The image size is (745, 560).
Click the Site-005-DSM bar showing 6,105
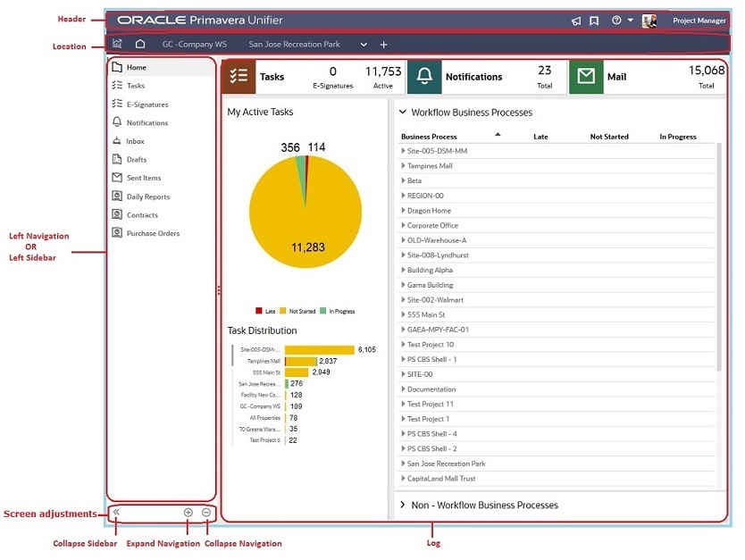tap(319, 349)
